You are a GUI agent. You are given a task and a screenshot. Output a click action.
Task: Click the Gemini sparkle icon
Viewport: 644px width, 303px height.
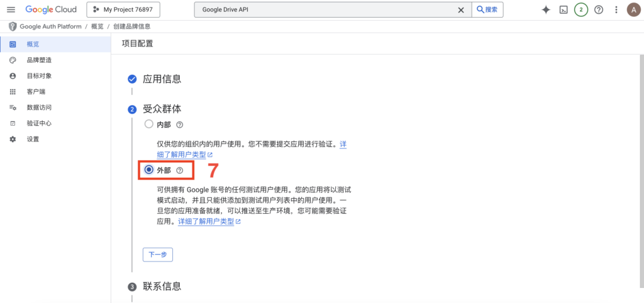546,10
